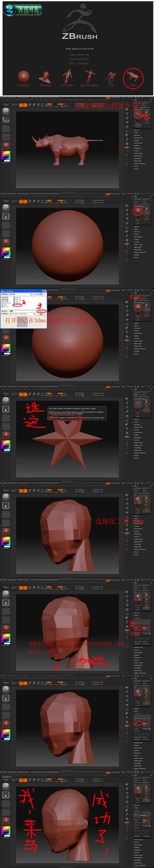154x868 pixels.
Task: Choose 'Symmetrical Triangles Only' option
Action: 94,418
